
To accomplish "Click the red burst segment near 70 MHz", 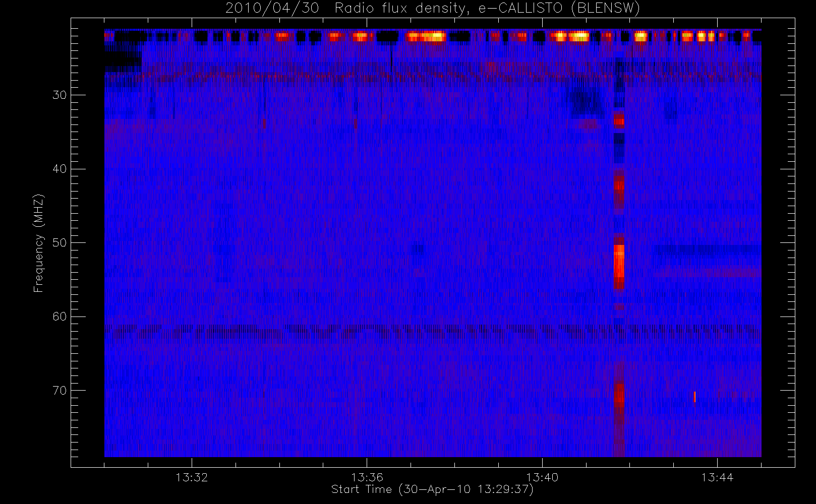I will coord(619,396).
